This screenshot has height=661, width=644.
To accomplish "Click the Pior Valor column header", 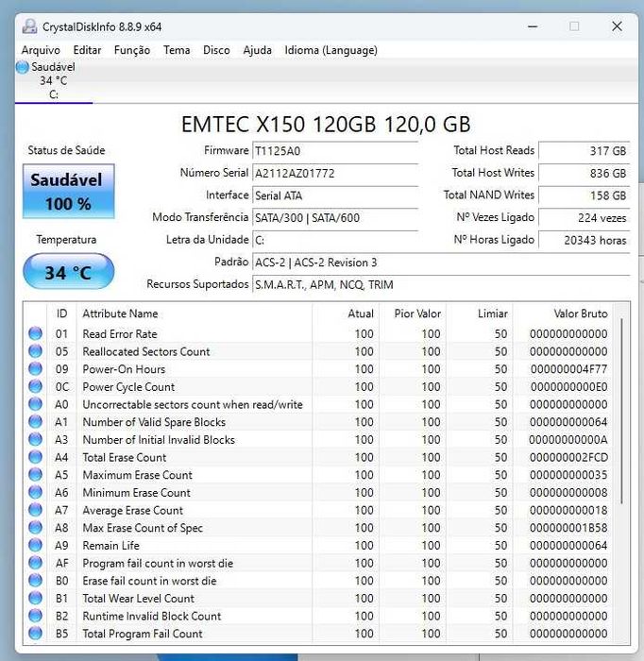I will [413, 314].
